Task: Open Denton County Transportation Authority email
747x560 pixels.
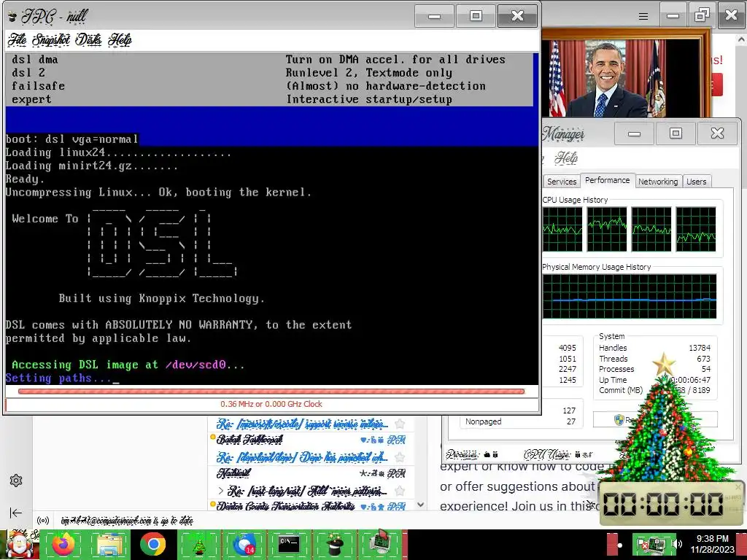Action: click(x=286, y=506)
